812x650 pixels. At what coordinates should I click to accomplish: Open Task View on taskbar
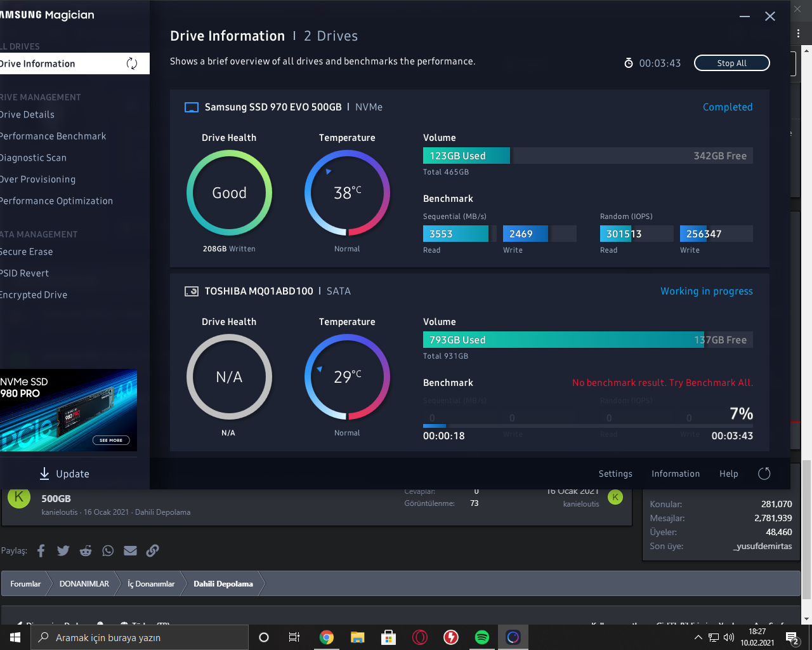point(294,637)
